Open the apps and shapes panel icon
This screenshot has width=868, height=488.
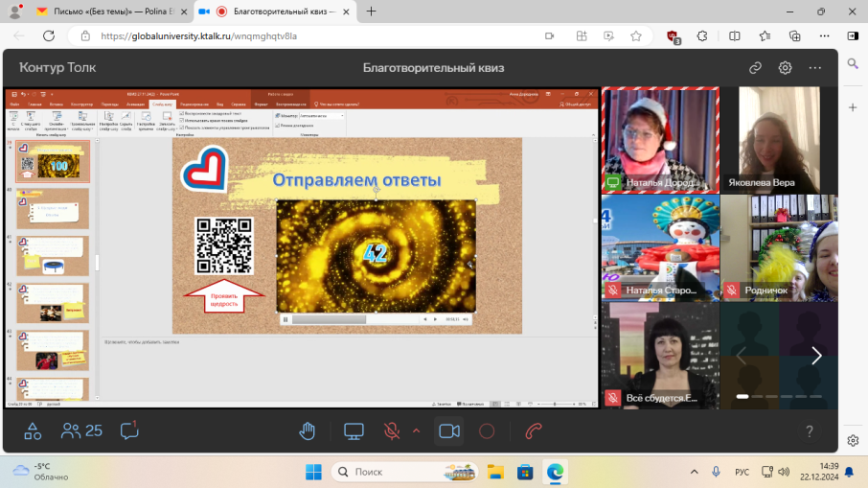(x=33, y=430)
